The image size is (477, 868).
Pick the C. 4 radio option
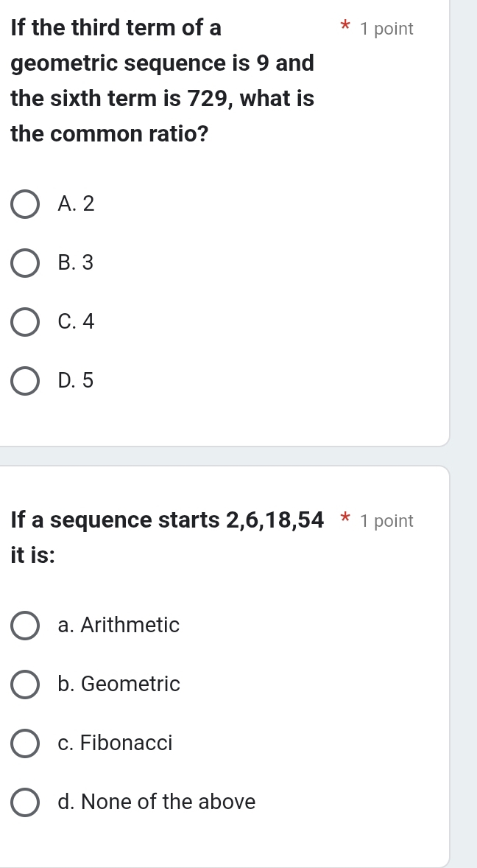click(26, 323)
